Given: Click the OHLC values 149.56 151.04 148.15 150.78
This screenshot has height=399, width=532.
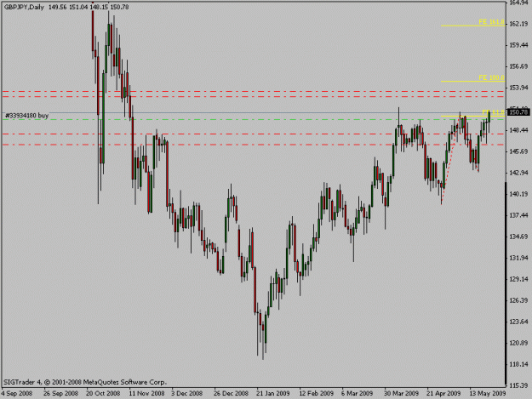Looking at the screenshot, I should tap(89, 7).
